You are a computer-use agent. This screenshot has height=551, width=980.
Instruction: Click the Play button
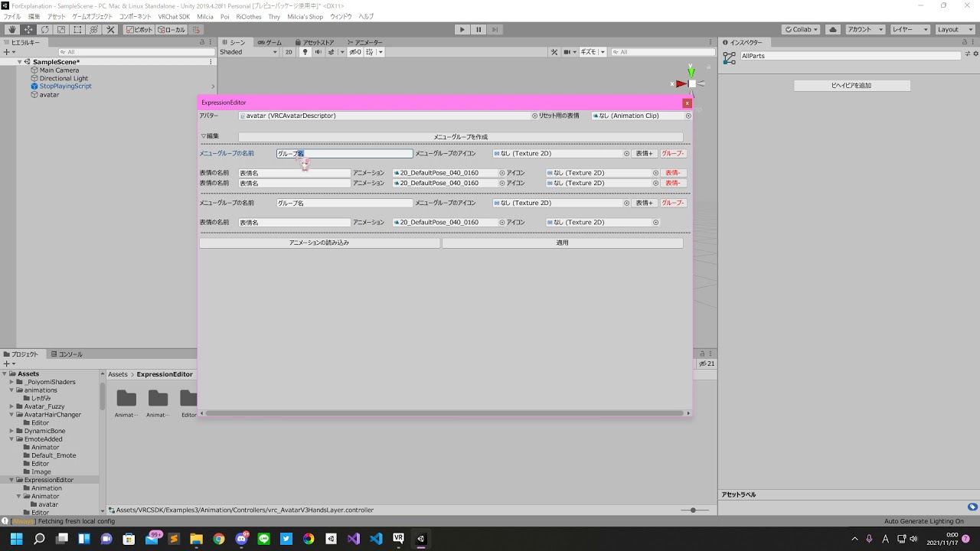[462, 30]
